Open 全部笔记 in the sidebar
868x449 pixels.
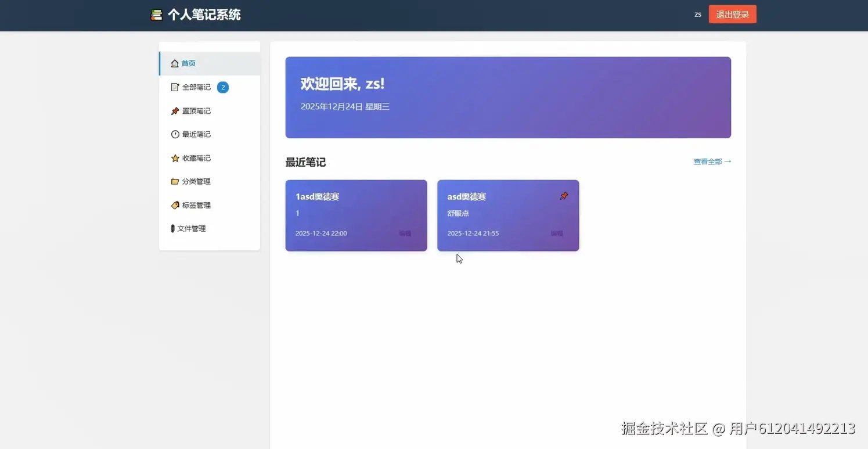(196, 87)
